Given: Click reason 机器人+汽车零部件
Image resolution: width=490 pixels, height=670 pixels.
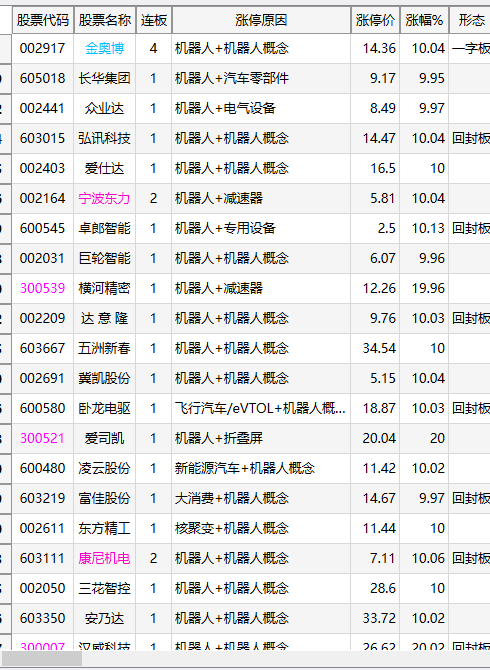Looking at the screenshot, I should (232, 78).
